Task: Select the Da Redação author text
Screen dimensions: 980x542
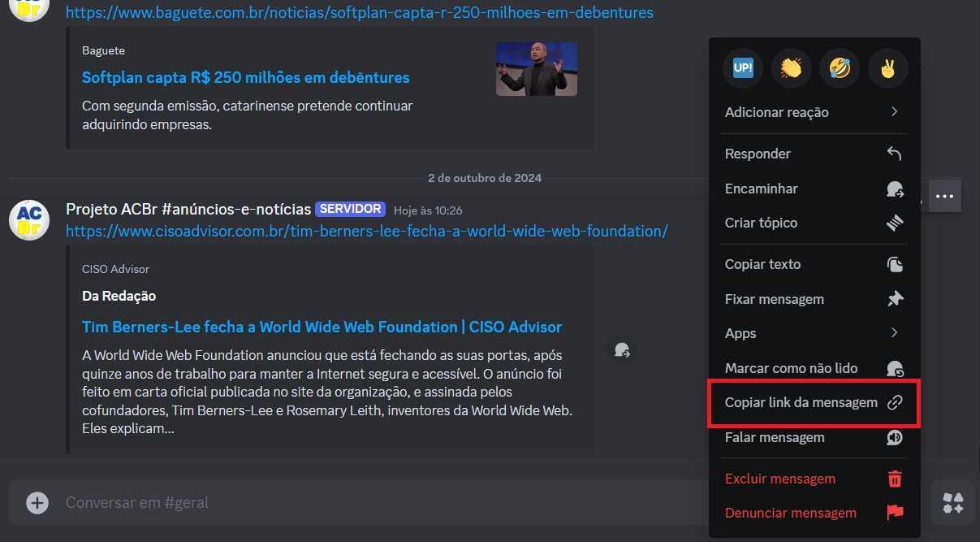Action: point(119,296)
